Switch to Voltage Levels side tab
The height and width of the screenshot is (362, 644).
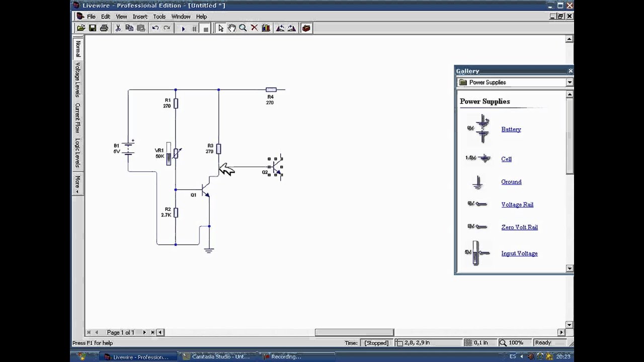tap(77, 79)
